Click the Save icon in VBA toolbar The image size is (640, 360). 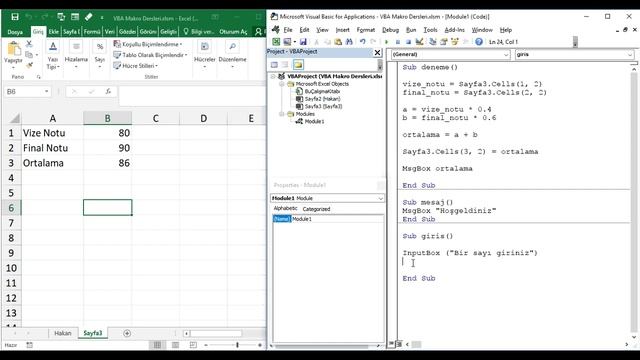[303, 42]
